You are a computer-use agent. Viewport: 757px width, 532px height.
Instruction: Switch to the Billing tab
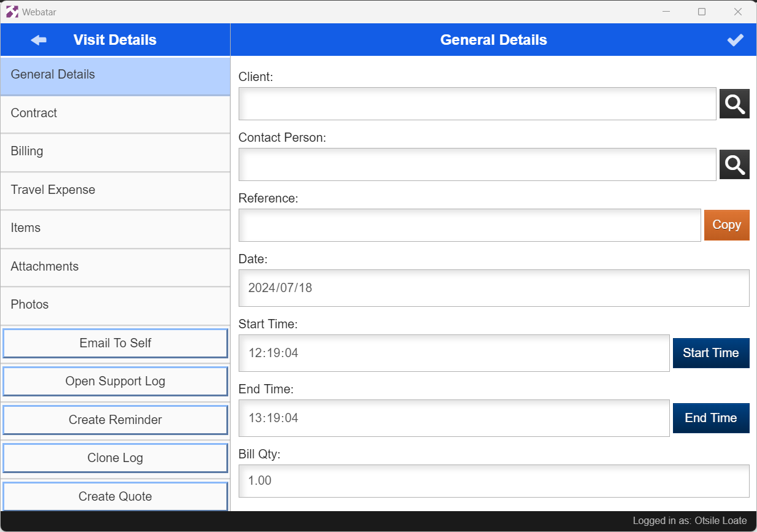coord(115,152)
